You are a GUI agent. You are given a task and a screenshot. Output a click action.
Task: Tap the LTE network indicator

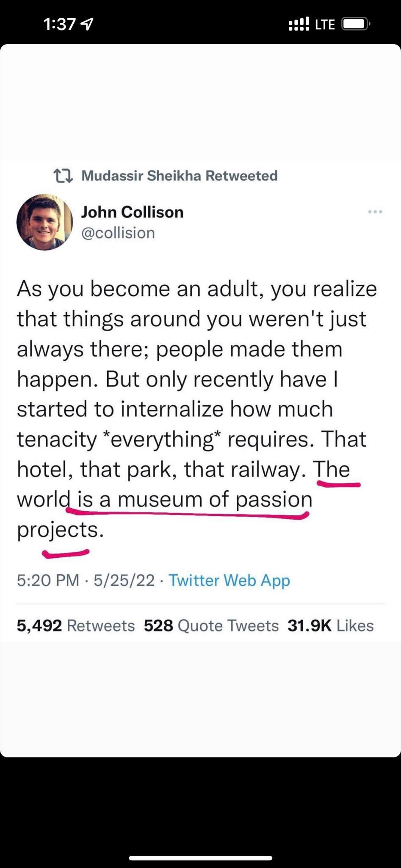click(325, 25)
